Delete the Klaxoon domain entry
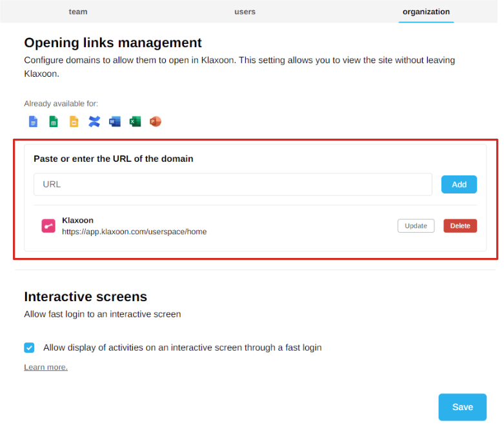Viewport: 504px width, 434px height. 460,226
